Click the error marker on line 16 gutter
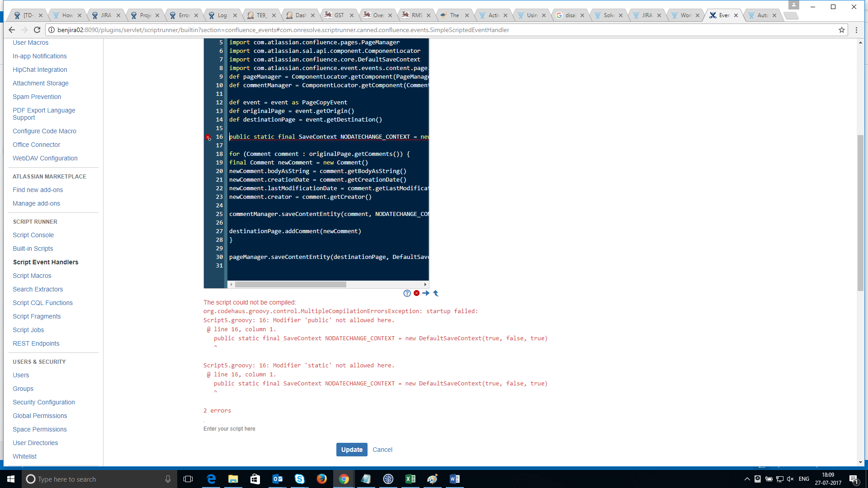Image resolution: width=868 pixels, height=488 pixels. [x=208, y=137]
